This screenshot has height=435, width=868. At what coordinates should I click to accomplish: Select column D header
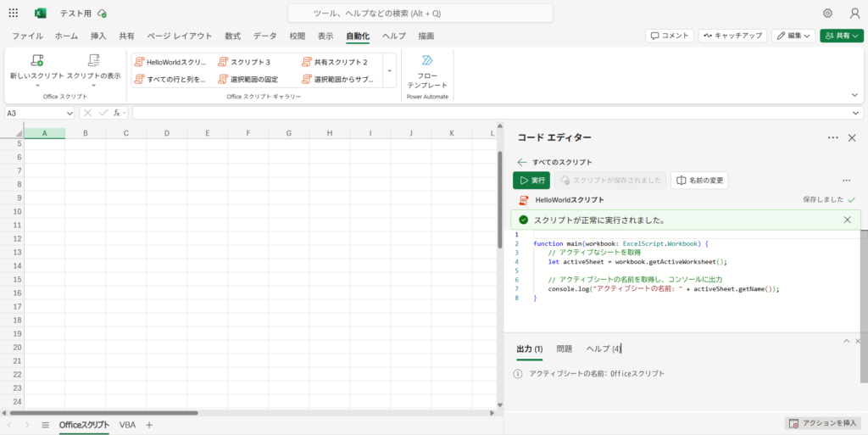coord(167,133)
